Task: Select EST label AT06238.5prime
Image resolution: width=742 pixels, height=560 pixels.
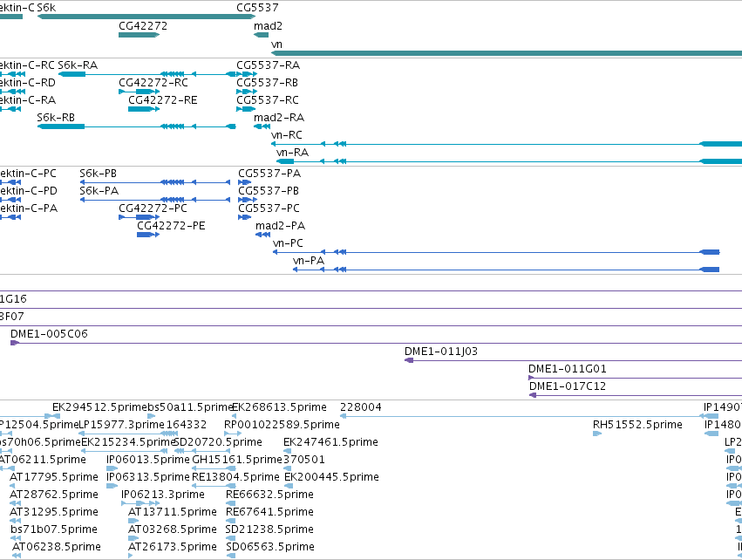Action: pos(57,548)
